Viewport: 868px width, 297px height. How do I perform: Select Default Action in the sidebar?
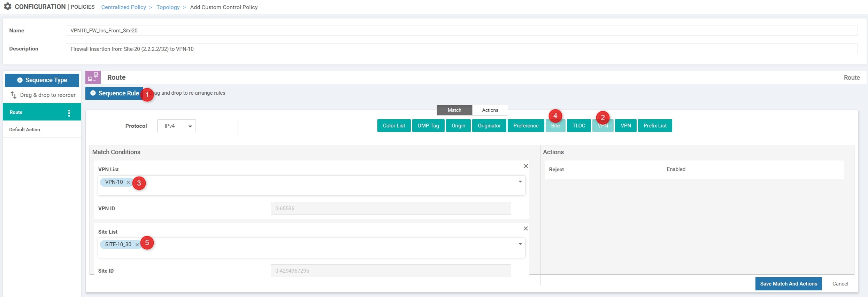click(x=25, y=130)
